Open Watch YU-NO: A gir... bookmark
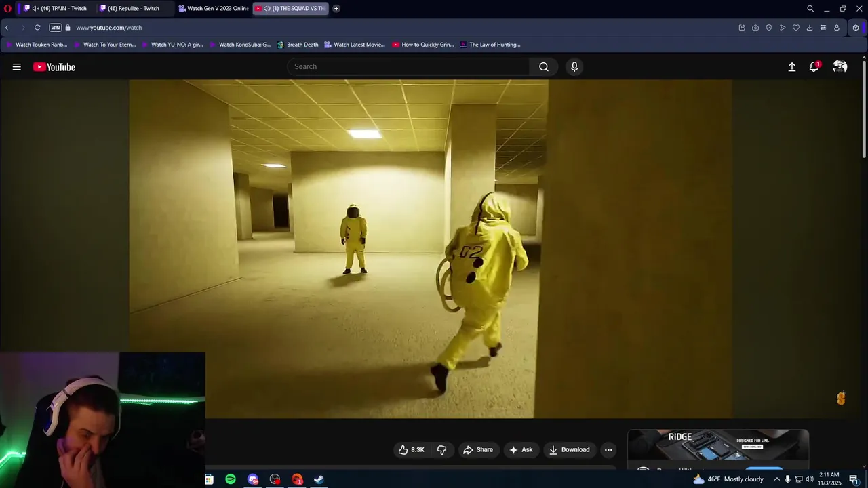This screenshot has width=868, height=488. [172, 45]
